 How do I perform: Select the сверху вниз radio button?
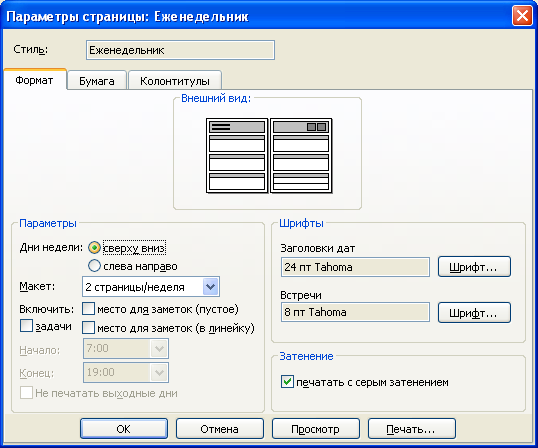(94, 248)
